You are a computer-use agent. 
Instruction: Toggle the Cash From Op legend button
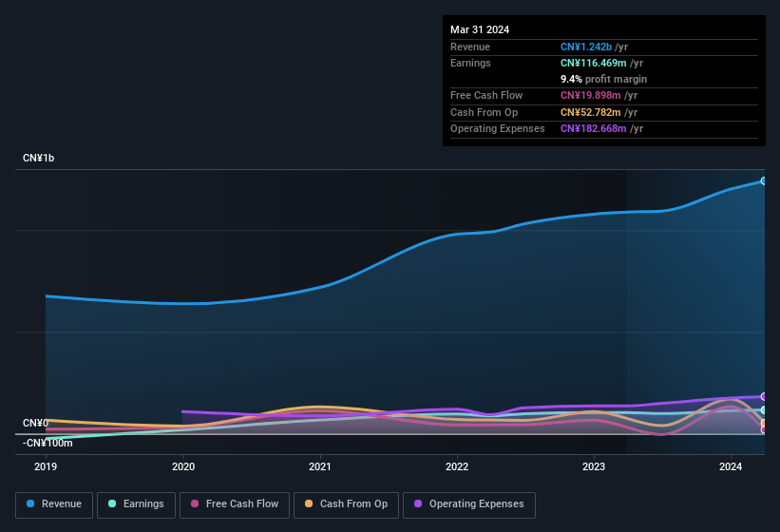pos(346,504)
